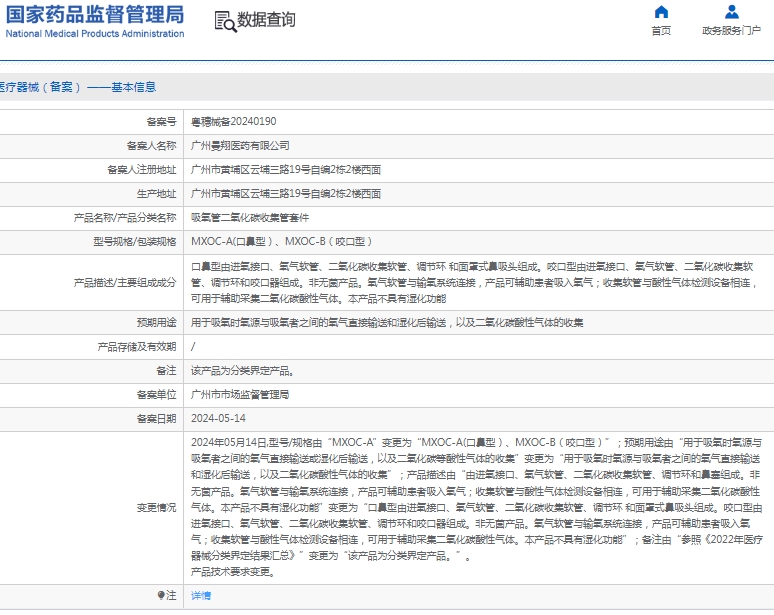The height and width of the screenshot is (615, 774).
Task: Open the 政务服务门户 person icon
Action: coord(732,12)
